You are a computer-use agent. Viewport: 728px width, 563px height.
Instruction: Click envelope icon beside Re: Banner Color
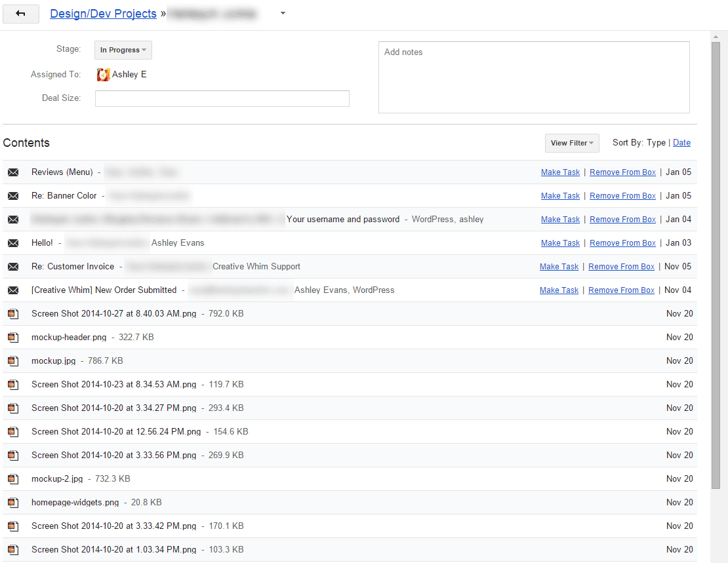[13, 196]
